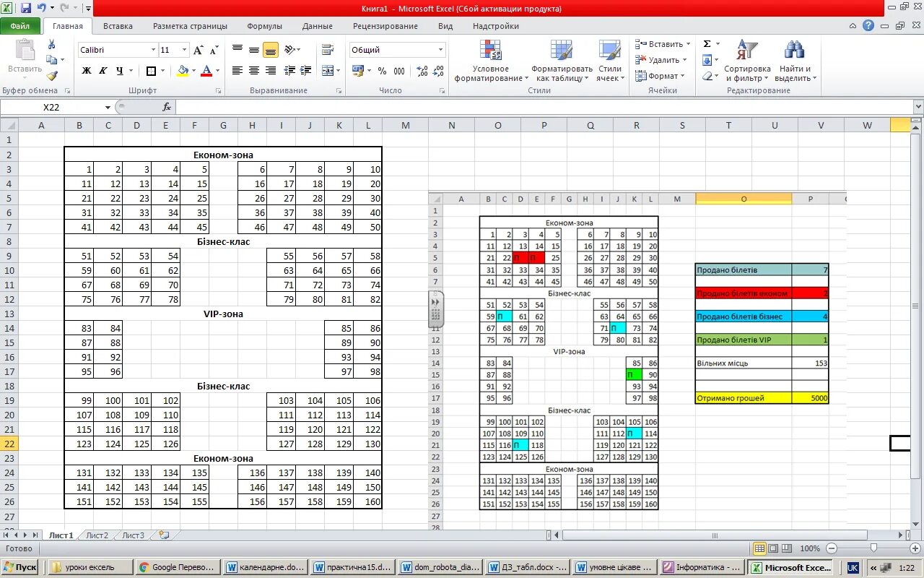Click the wrap text icon
924x578 pixels.
pos(328,50)
